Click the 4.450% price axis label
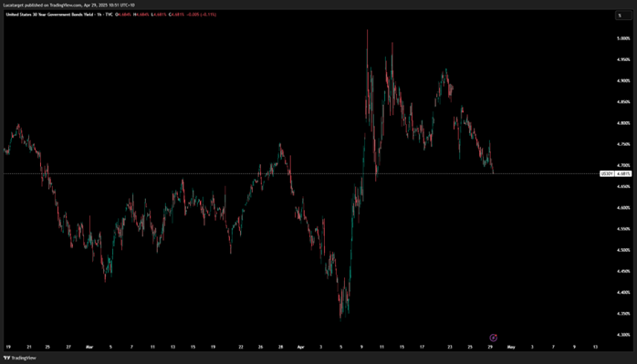This screenshot has width=637, height=364. pyautogui.click(x=623, y=271)
